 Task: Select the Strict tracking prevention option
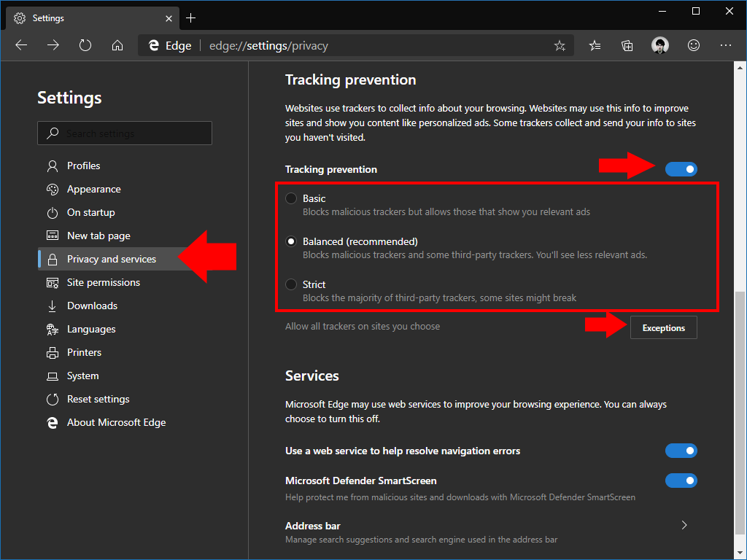coord(292,284)
